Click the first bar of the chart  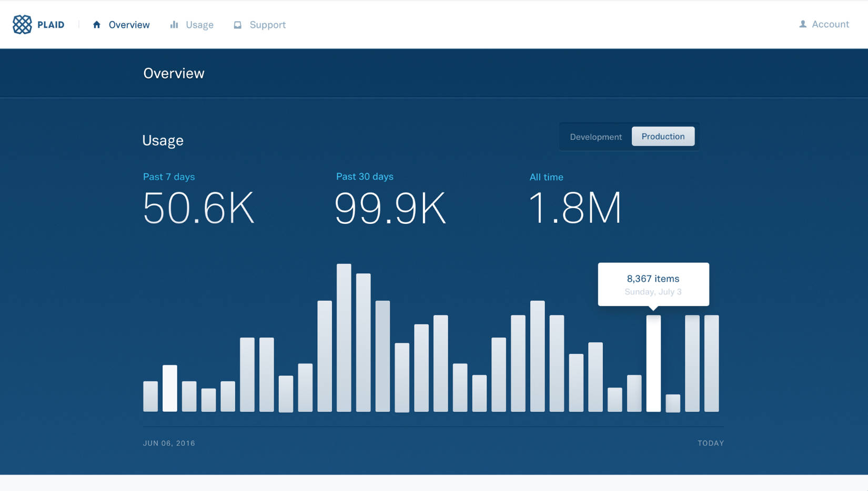[x=150, y=396]
